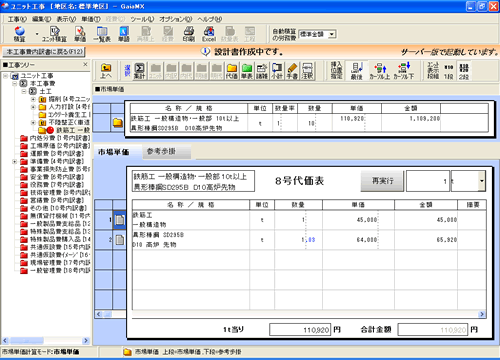Open the オプション menu

[176, 19]
